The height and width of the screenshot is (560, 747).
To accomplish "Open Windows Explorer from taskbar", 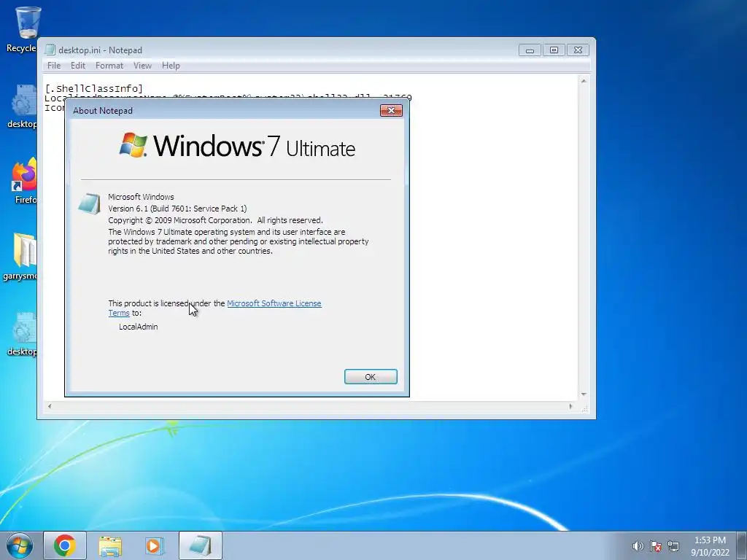I will 110,545.
